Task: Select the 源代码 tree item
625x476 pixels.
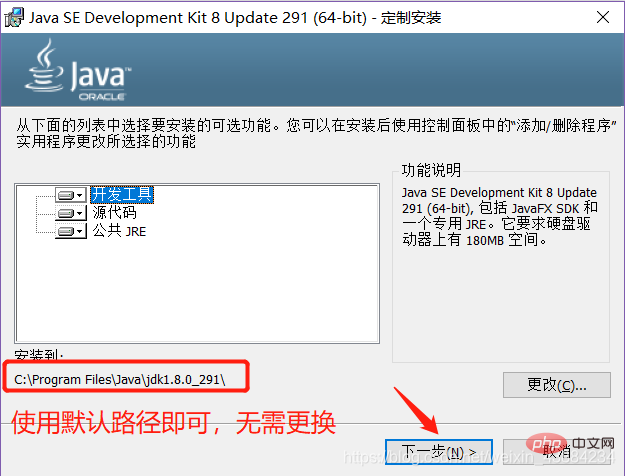Action: point(115,213)
